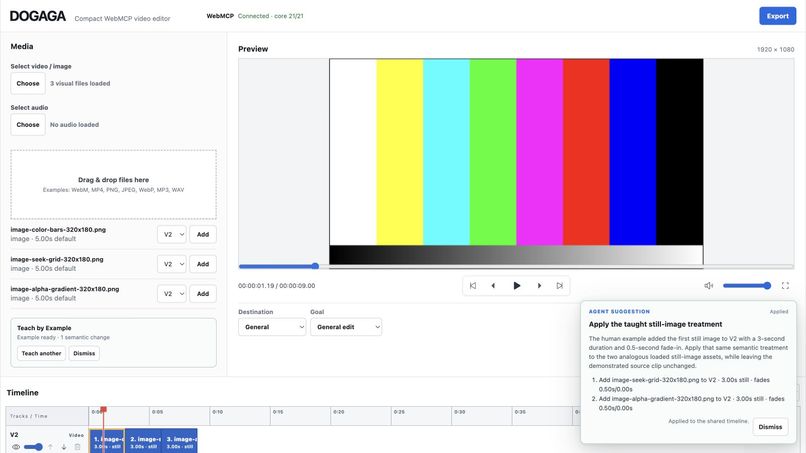The width and height of the screenshot is (806, 453).
Task: Add image-seek-grid-320x180.png to the timeline
Action: point(203,264)
